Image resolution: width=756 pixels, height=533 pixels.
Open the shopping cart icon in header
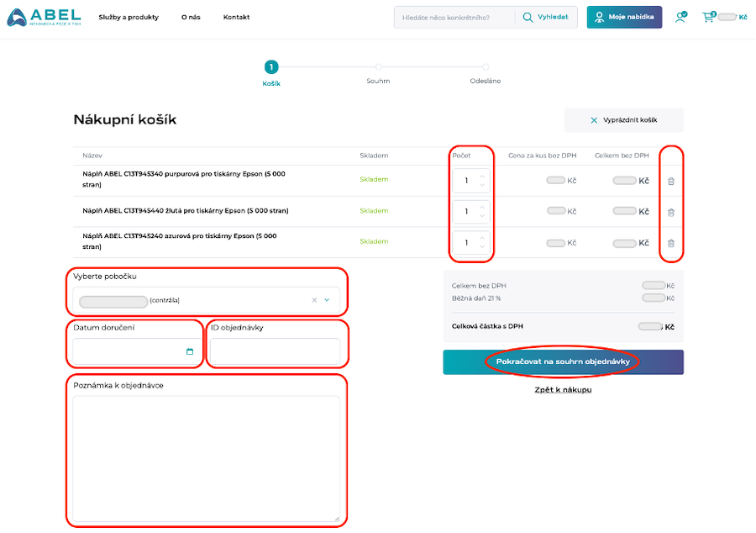(x=708, y=18)
